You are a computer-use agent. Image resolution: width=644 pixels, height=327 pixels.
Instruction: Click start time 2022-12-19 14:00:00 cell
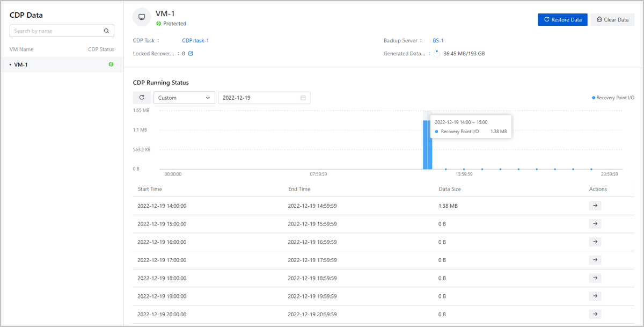(x=162, y=206)
